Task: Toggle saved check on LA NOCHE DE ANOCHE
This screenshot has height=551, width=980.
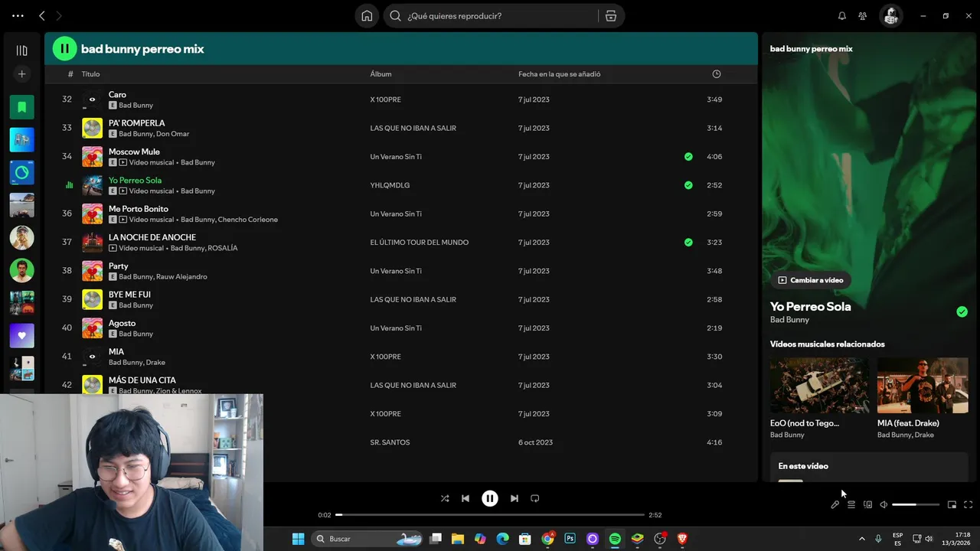Action: coord(688,243)
